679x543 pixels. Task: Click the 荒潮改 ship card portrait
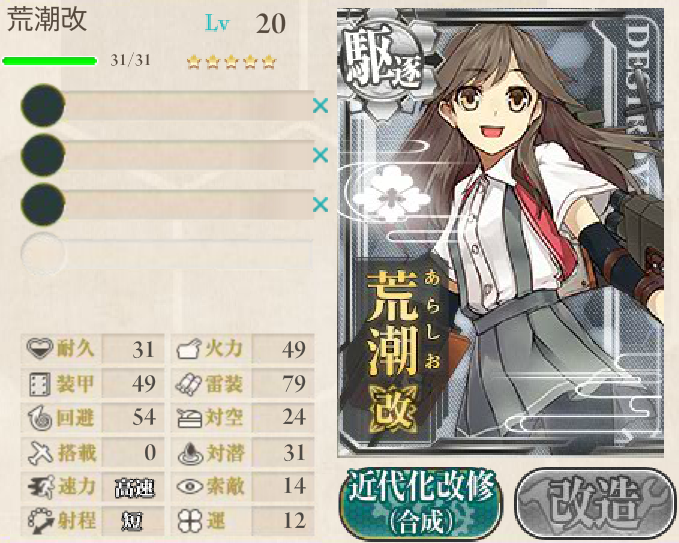point(500,233)
